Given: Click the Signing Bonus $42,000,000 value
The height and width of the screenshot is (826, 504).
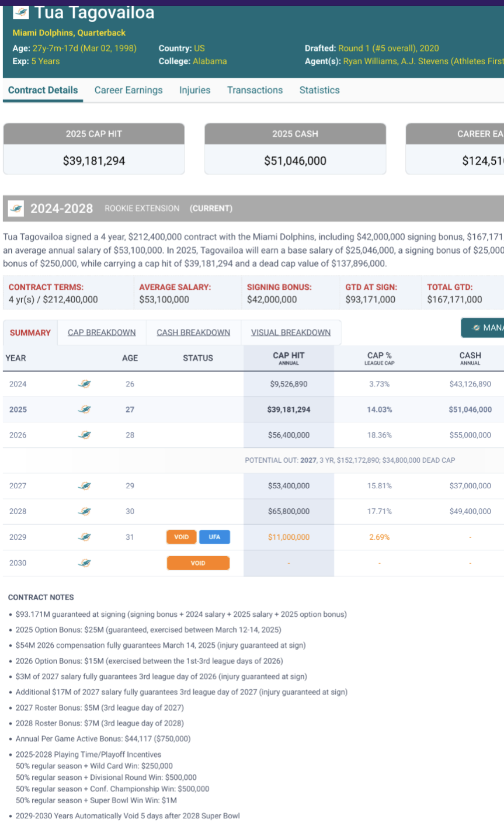Looking at the screenshot, I should click(x=272, y=300).
